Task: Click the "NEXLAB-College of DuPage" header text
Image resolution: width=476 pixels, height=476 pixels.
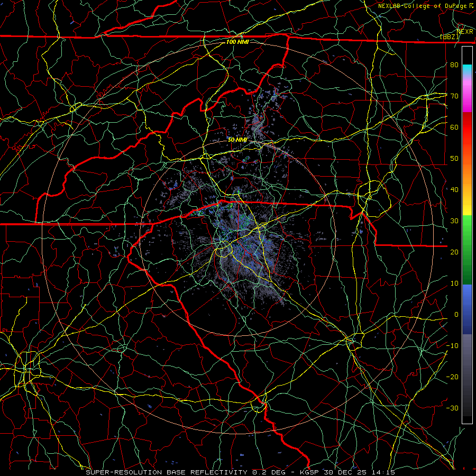Action: [x=422, y=6]
